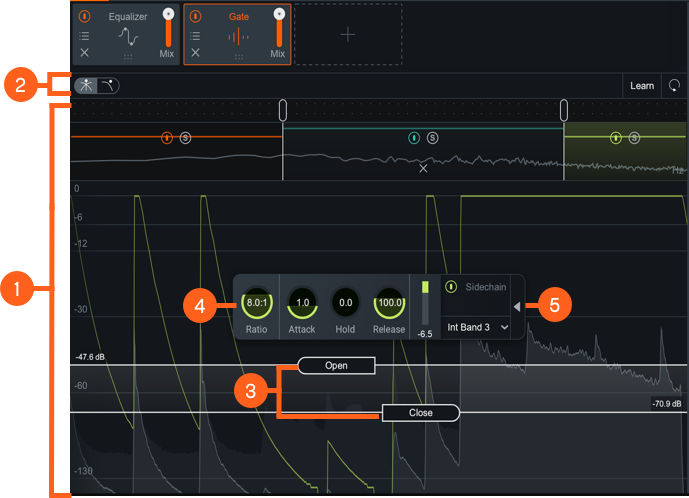Click the Gate module Mix slider
Viewport: 689px width, 498px height.
(x=279, y=28)
